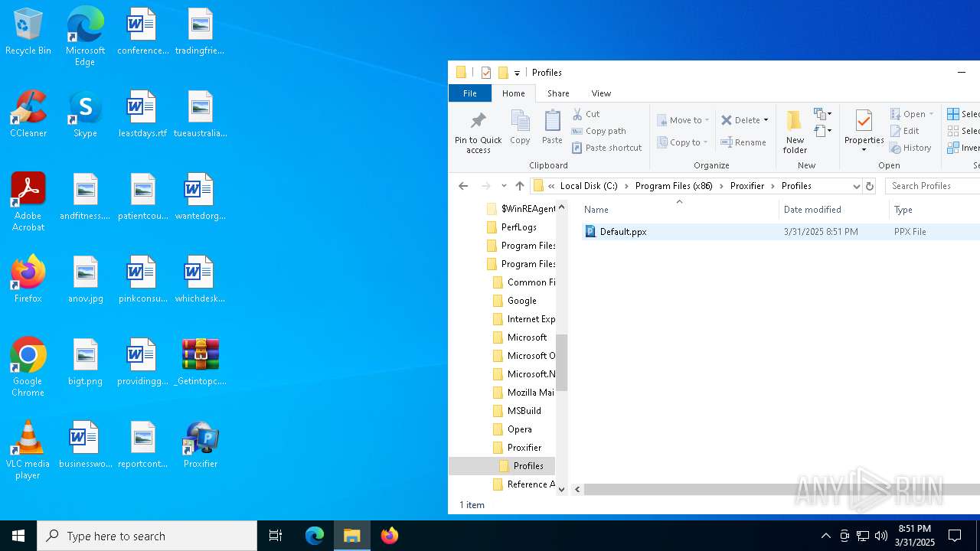Click Paste shortcut in the ribbon
The width and height of the screenshot is (980, 551).
point(606,148)
